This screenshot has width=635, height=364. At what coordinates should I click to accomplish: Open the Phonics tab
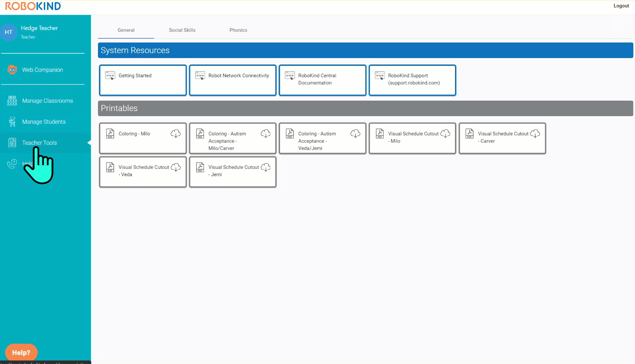(238, 30)
